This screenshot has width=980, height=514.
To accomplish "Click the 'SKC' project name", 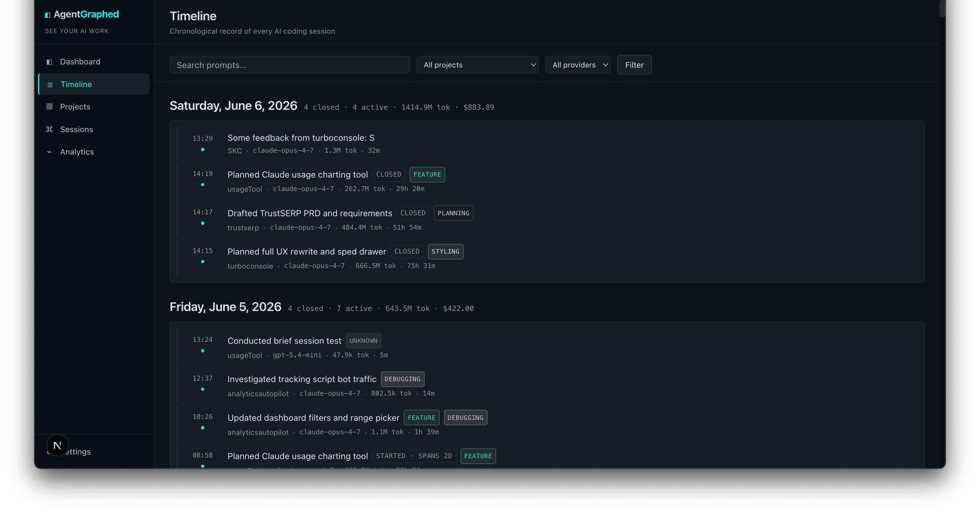I will (234, 151).
